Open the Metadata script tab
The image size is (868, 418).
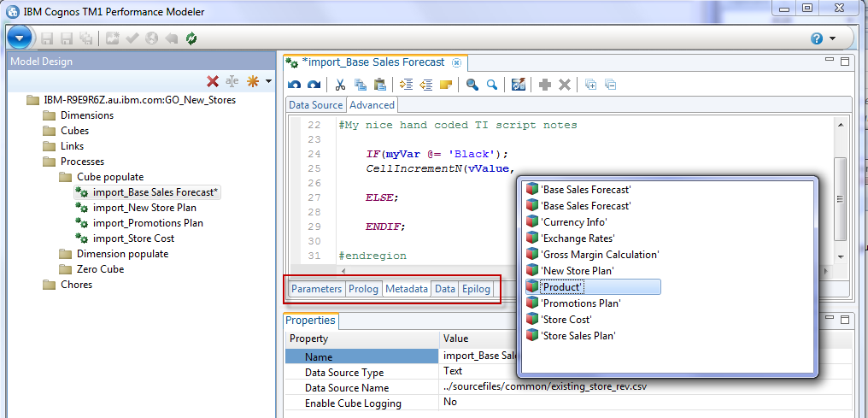tap(407, 288)
